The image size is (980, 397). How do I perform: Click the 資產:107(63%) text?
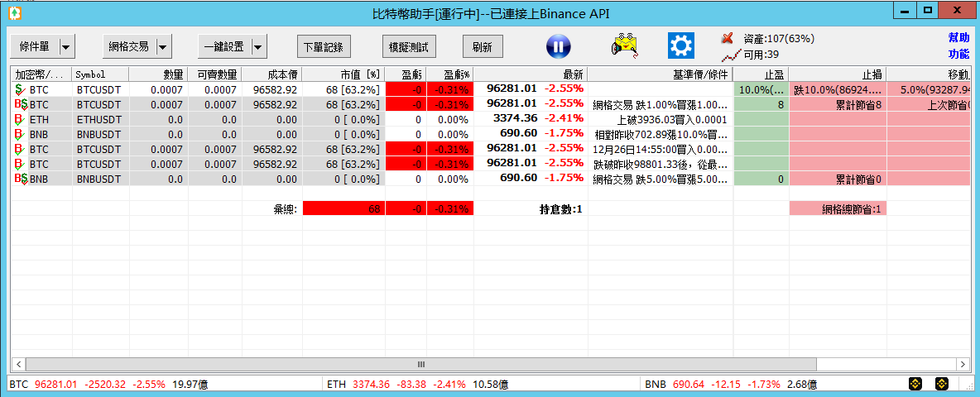(x=779, y=39)
